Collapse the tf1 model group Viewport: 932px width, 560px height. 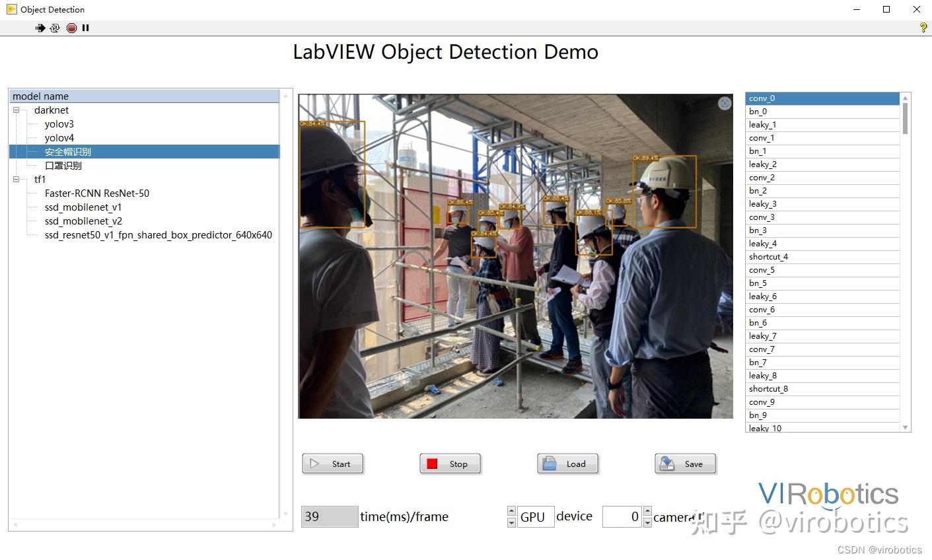(16, 179)
